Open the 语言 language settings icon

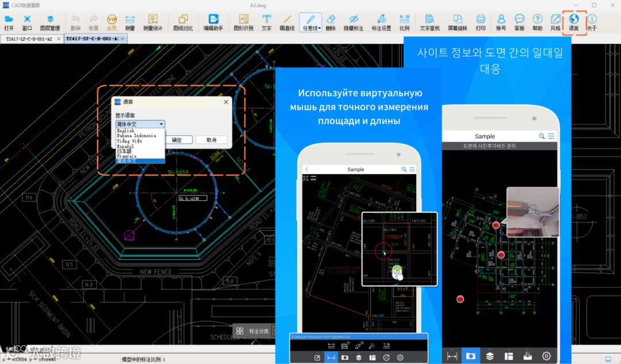(x=574, y=22)
